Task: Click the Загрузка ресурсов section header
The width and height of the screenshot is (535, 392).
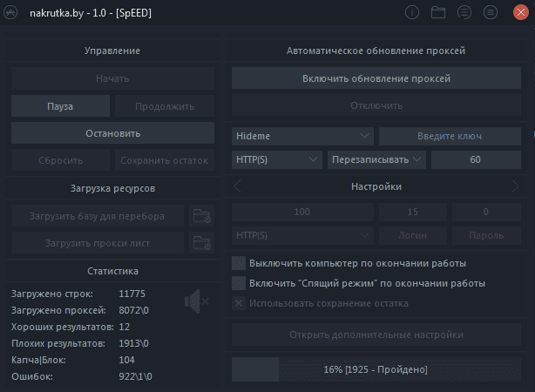Action: (112, 188)
